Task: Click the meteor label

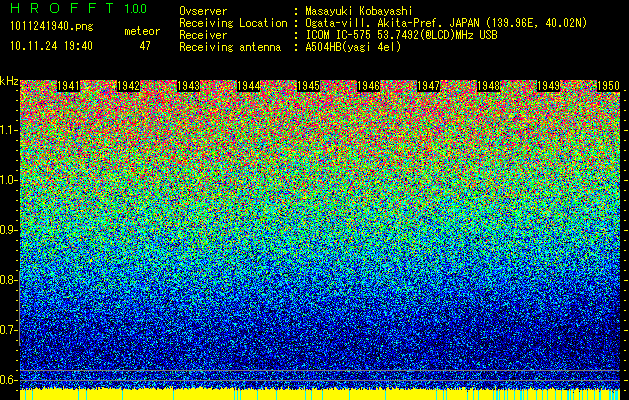Action: click(142, 31)
